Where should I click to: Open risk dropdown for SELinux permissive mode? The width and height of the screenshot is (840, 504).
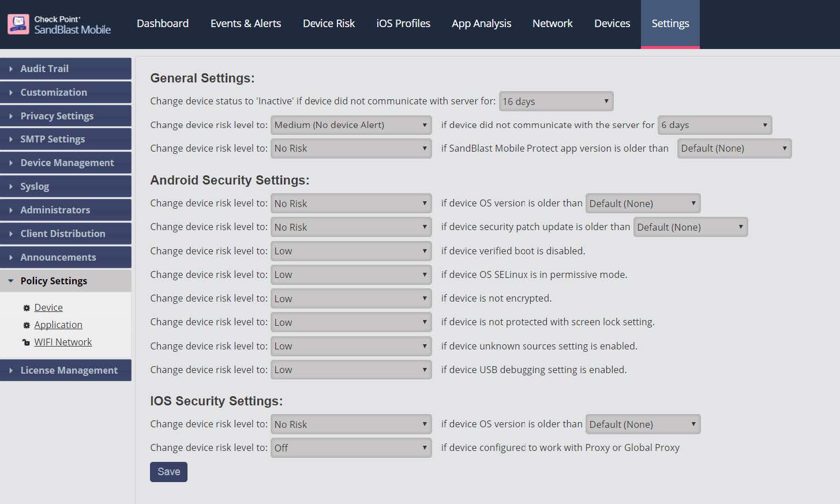pyautogui.click(x=351, y=274)
